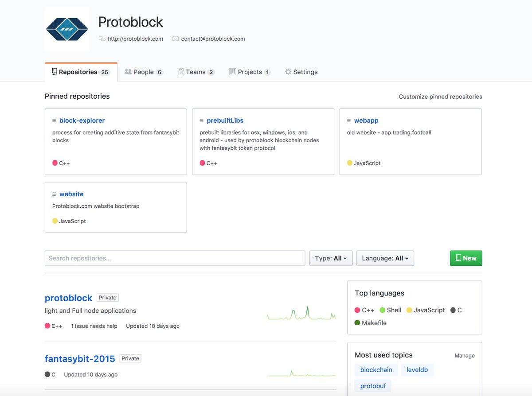Screen dimensions: 532x396
Task: Switch to the Repositories tab
Action: (x=81, y=72)
